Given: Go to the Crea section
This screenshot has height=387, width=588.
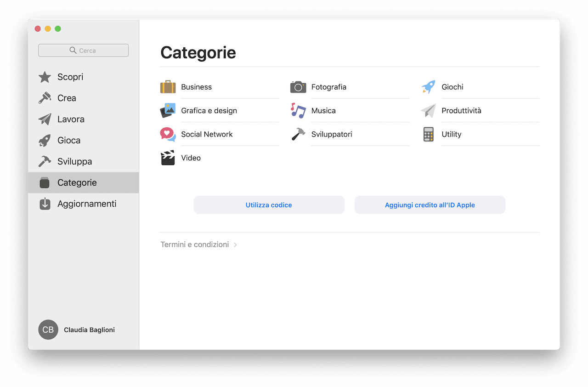Looking at the screenshot, I should (x=84, y=98).
